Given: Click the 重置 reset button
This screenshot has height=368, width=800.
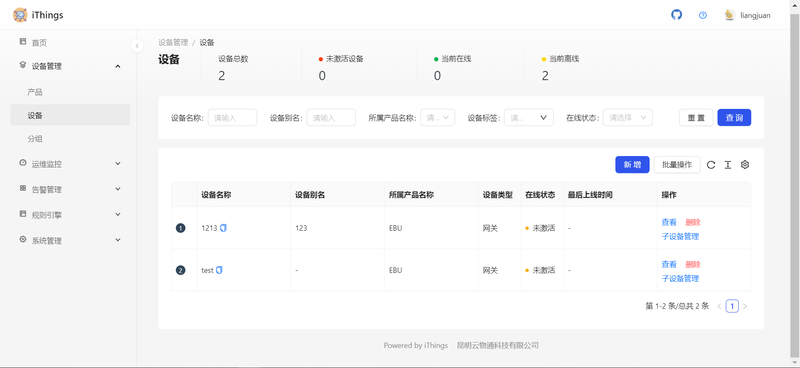Looking at the screenshot, I should (x=696, y=117).
